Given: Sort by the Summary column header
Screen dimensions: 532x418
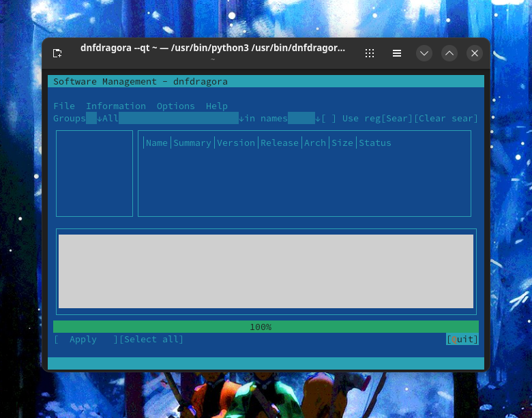Looking at the screenshot, I should 192,143.
